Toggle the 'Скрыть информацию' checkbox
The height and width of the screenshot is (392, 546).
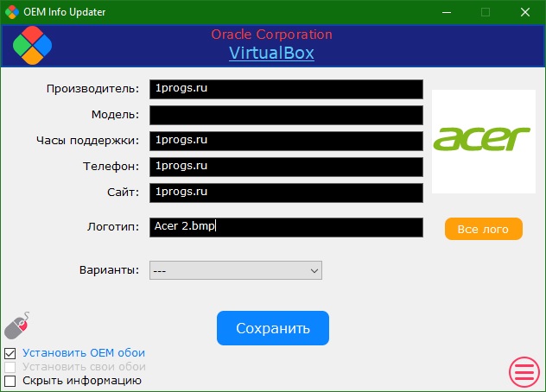10,381
